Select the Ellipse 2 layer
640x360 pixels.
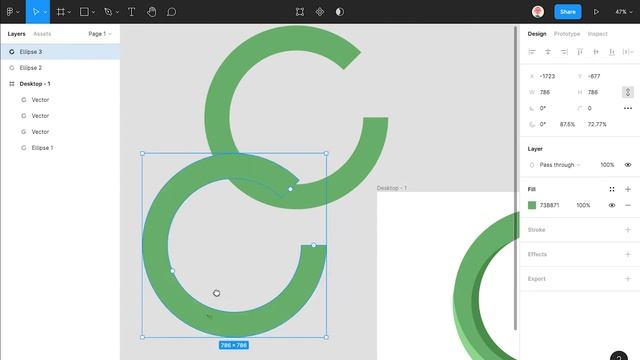click(x=60, y=68)
